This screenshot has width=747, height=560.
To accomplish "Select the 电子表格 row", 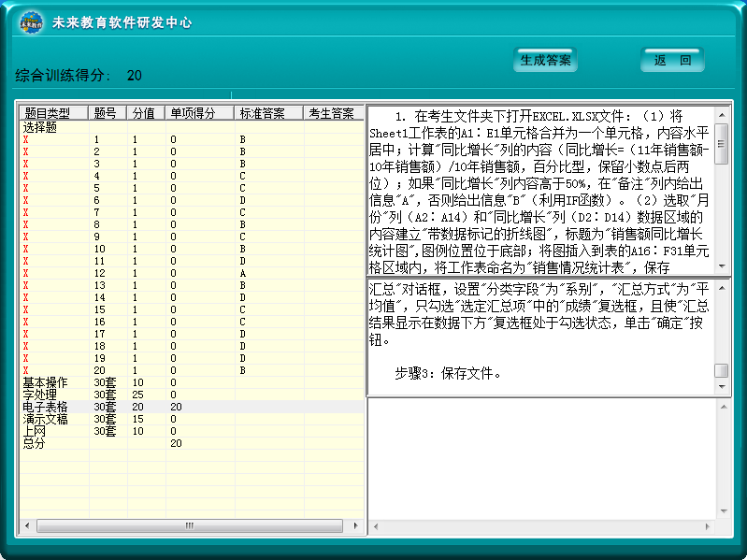I will [x=192, y=407].
